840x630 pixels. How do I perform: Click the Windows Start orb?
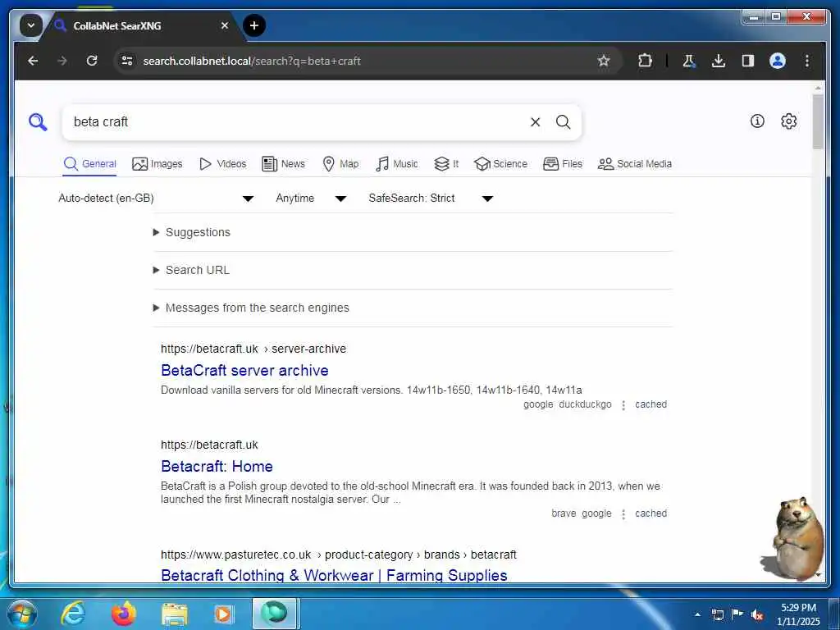[x=22, y=614]
